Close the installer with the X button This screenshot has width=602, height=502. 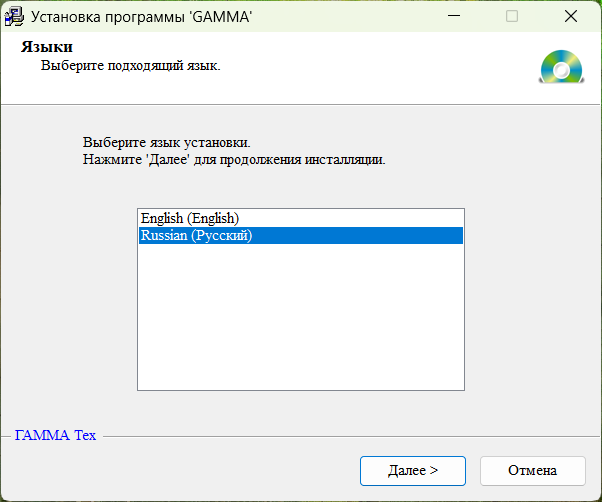click(x=570, y=16)
